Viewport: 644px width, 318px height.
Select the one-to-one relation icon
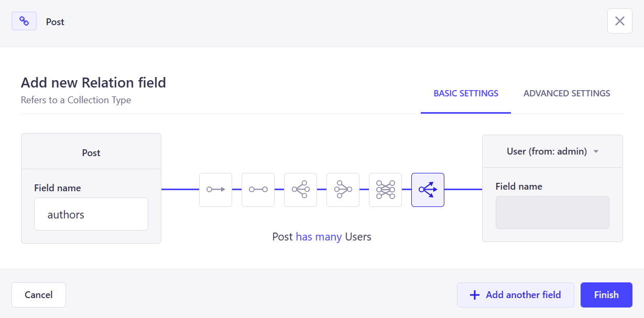(258, 190)
